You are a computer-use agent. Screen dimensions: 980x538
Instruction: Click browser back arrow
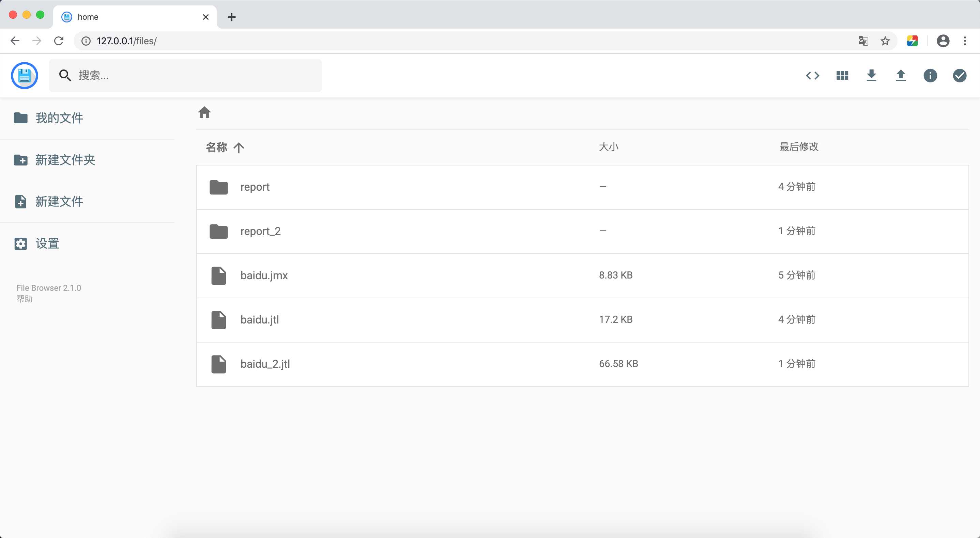(x=15, y=41)
